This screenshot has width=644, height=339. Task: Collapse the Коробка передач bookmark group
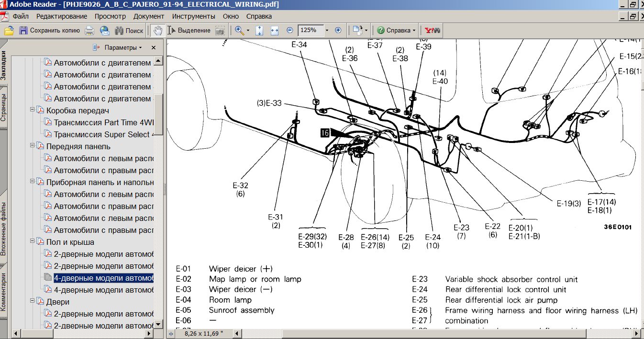click(x=33, y=110)
